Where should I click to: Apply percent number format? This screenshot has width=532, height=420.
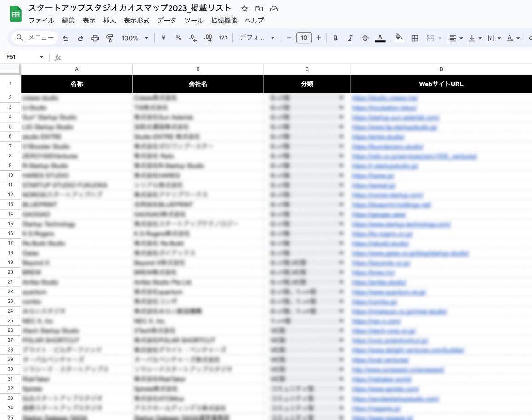[178, 38]
